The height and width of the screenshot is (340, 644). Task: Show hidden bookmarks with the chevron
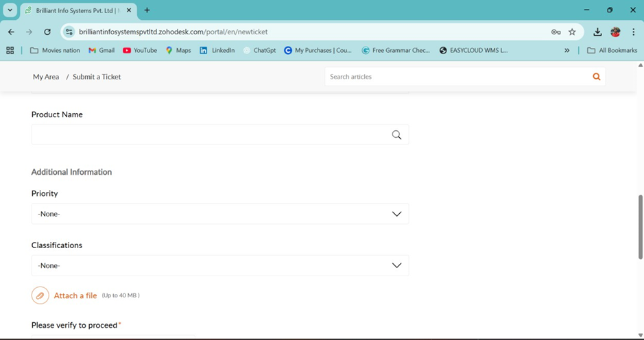pos(567,50)
